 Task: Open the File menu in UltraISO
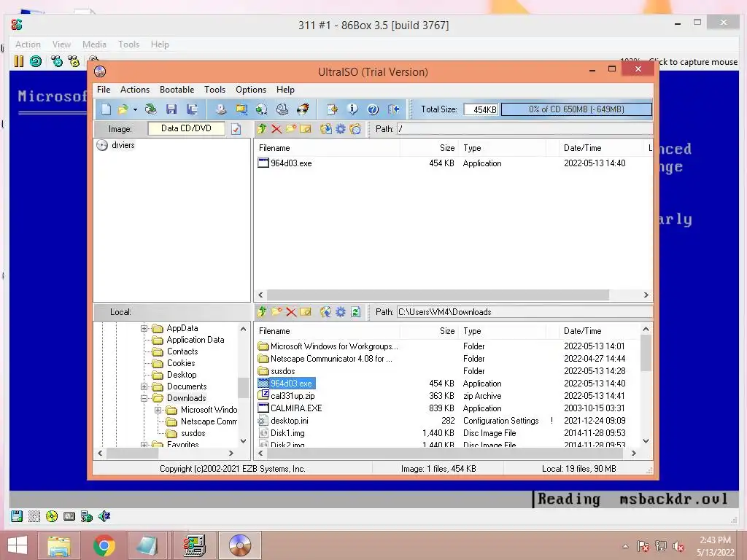pyautogui.click(x=104, y=90)
